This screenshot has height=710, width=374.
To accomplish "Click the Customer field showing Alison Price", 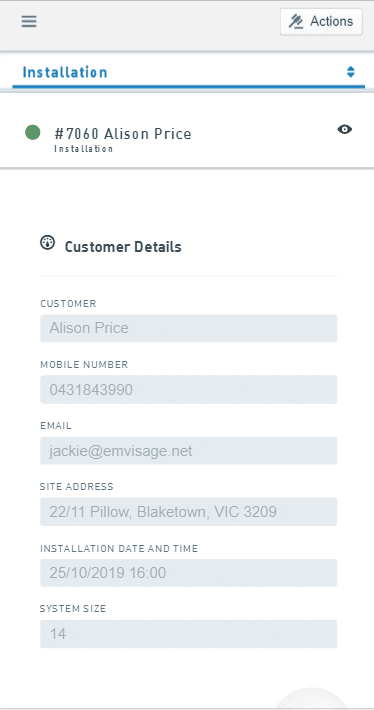I will (x=188, y=328).
